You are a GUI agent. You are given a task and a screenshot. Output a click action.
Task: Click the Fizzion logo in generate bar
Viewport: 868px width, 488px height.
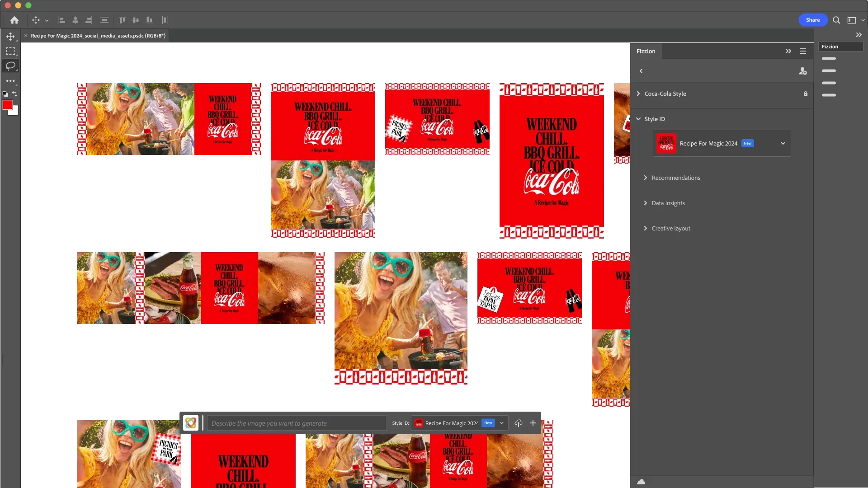(x=191, y=423)
